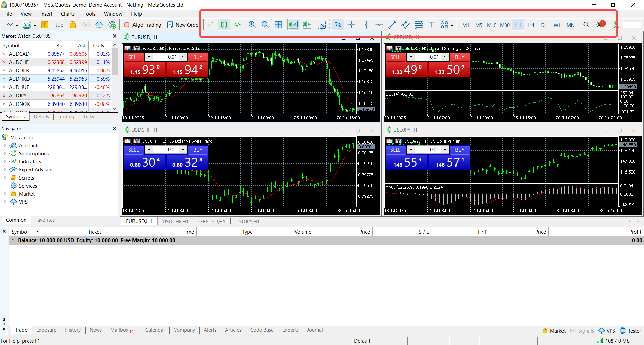
Task: Click the zoom in magnifier icon
Action: coord(252,25)
